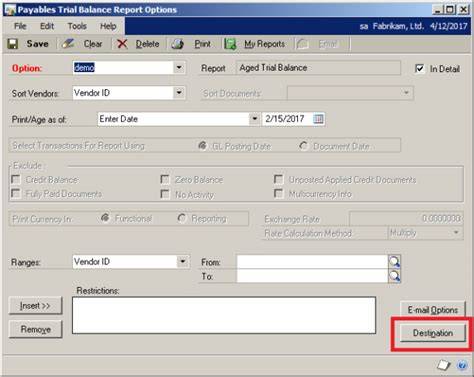Click the Delete toolbar label
Image resolution: width=474 pixels, height=377 pixels.
click(147, 44)
